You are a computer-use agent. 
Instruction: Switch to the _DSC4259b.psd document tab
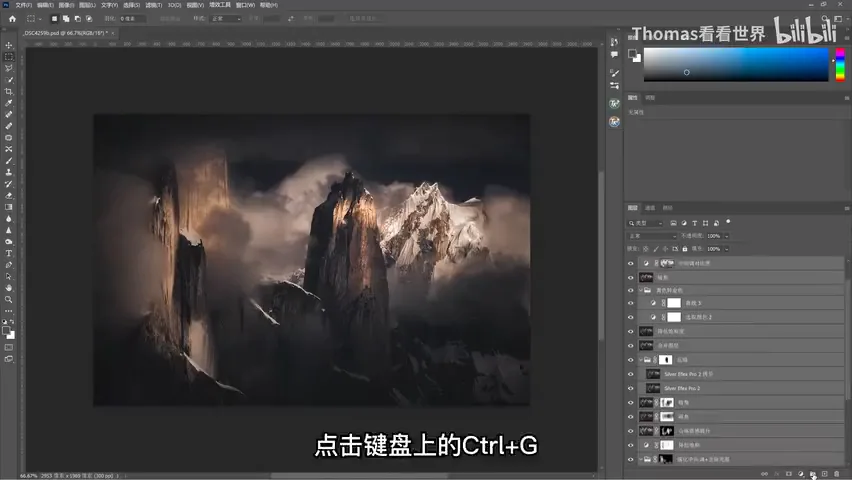(x=64, y=33)
